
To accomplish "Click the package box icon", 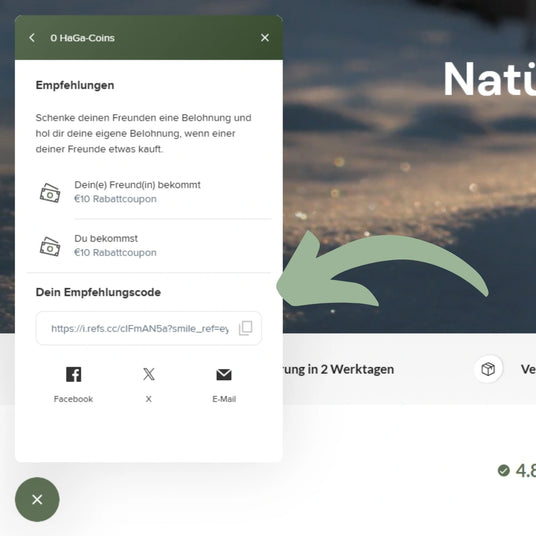I will tap(488, 369).
